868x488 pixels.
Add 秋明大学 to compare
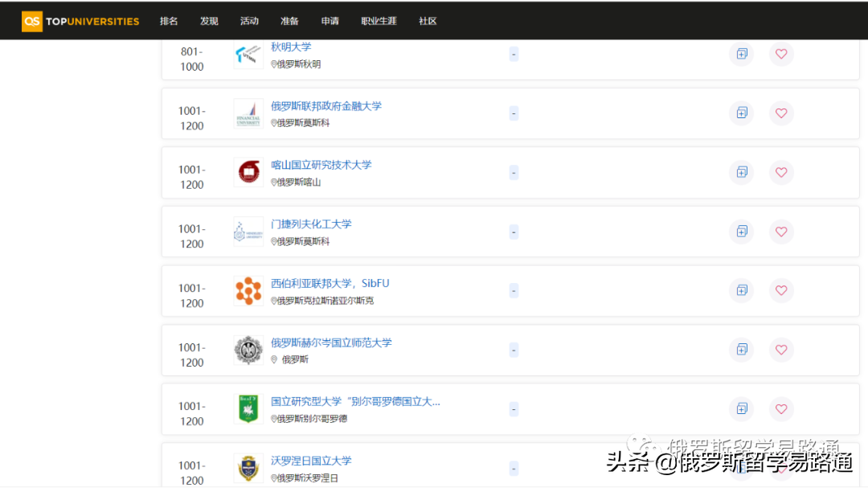(742, 54)
